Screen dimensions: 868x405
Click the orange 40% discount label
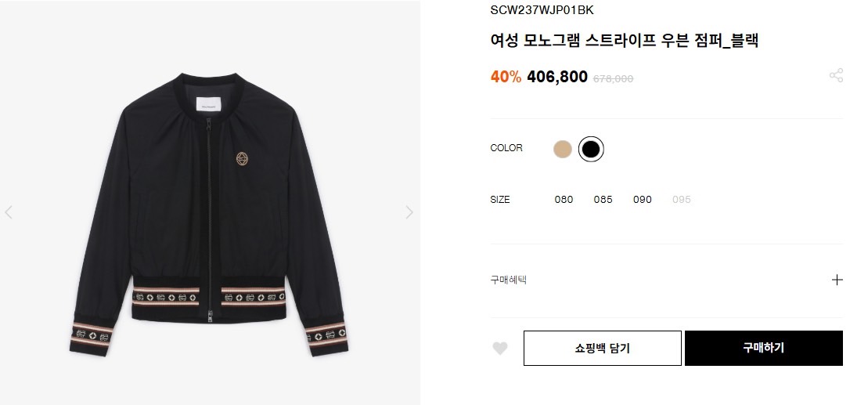coord(505,77)
